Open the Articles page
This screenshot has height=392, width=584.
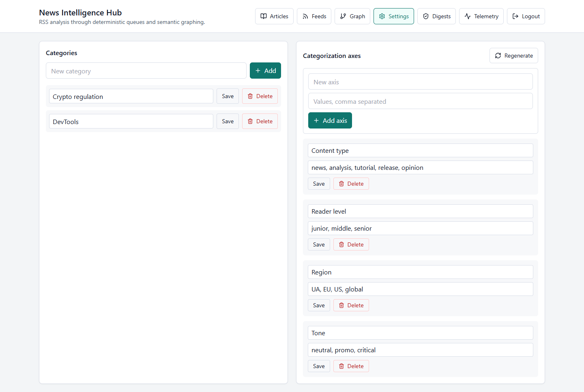274,16
